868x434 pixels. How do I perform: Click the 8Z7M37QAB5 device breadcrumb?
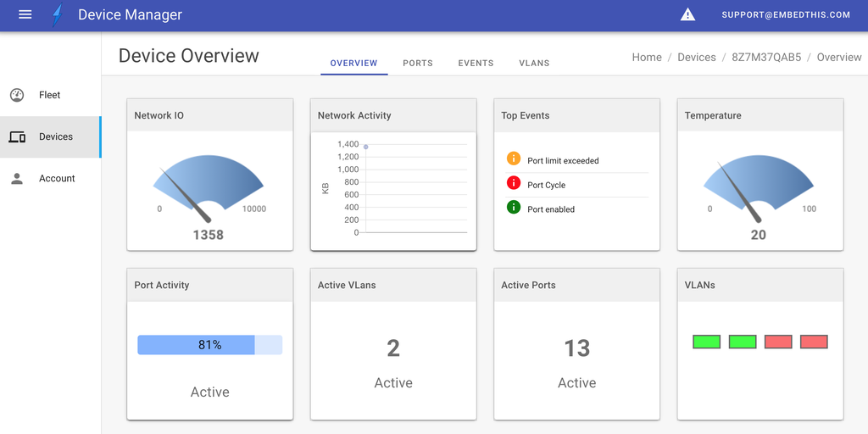(x=766, y=58)
